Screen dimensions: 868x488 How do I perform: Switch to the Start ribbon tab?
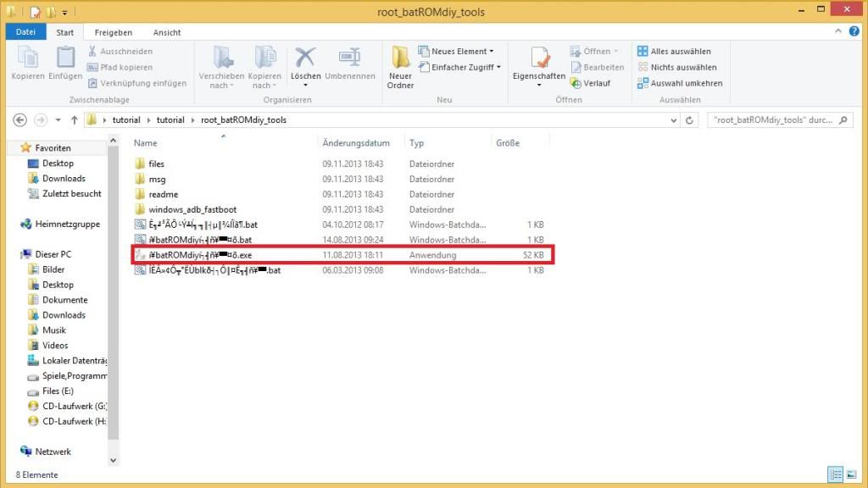tap(64, 32)
